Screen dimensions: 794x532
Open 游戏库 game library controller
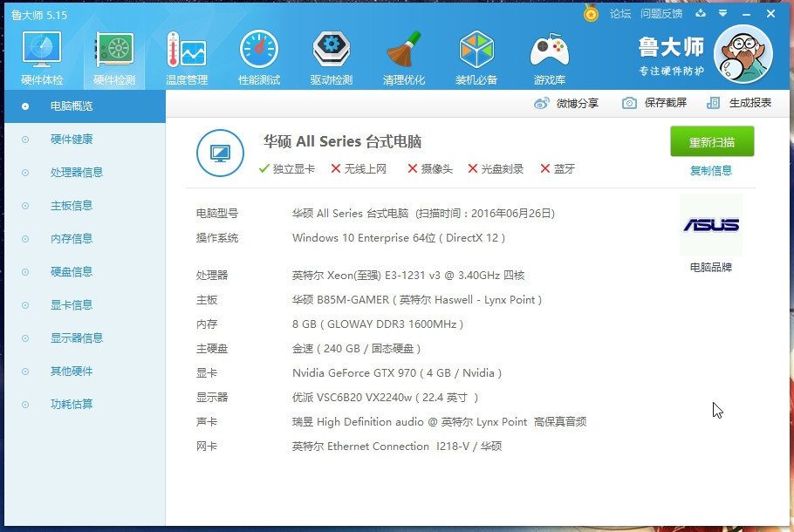pos(549,58)
